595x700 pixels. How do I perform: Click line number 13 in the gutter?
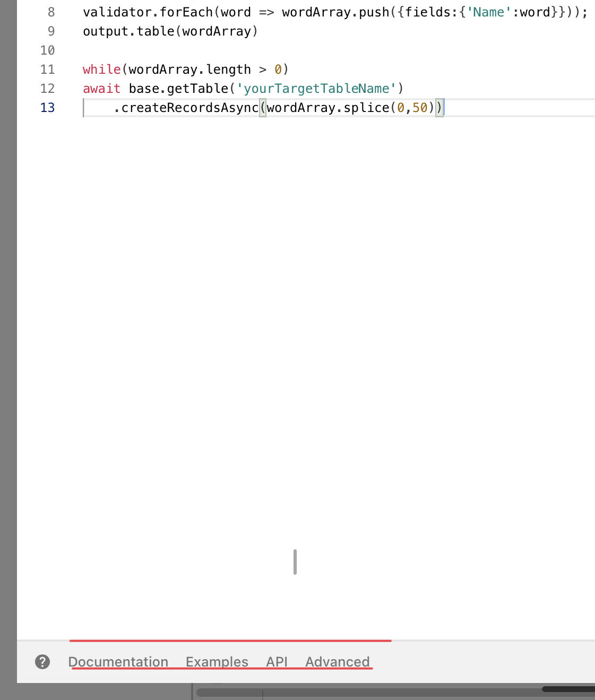(48, 108)
